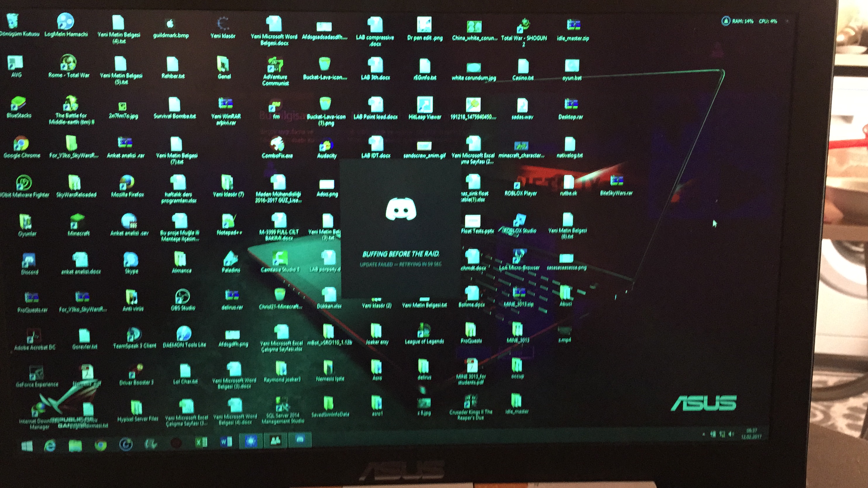868x488 pixels.
Task: Open the Oyunlar folder icon
Action: point(27,225)
